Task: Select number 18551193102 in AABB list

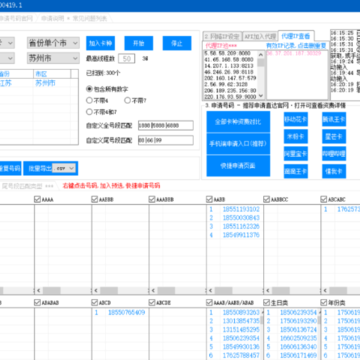Action: [241, 210]
